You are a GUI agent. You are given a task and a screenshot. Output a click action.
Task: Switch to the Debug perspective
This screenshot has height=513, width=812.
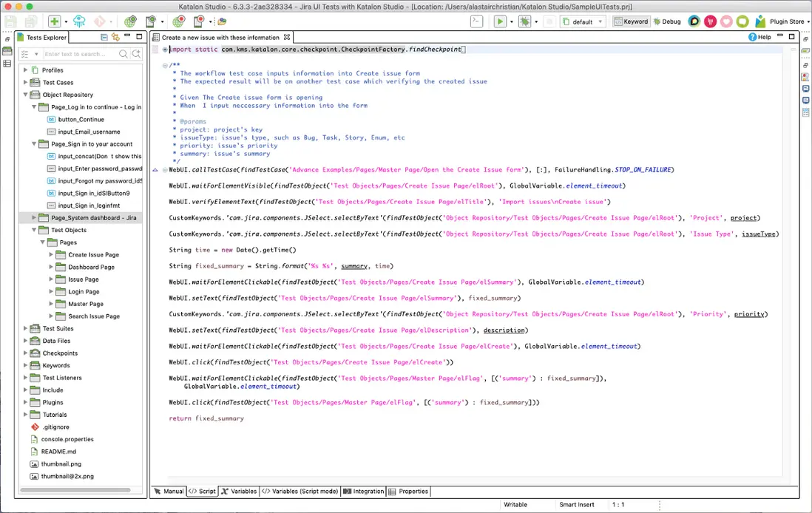(x=666, y=21)
